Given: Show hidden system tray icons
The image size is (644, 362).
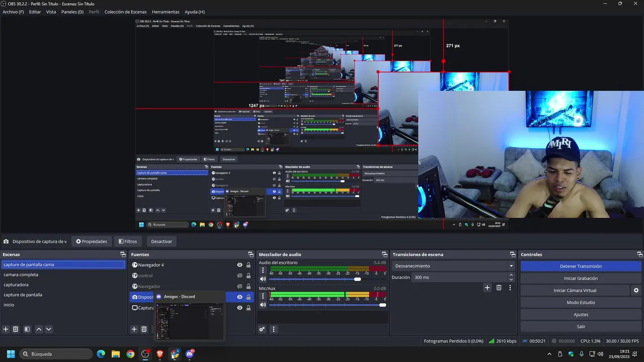Looking at the screenshot, I should pos(549,354).
